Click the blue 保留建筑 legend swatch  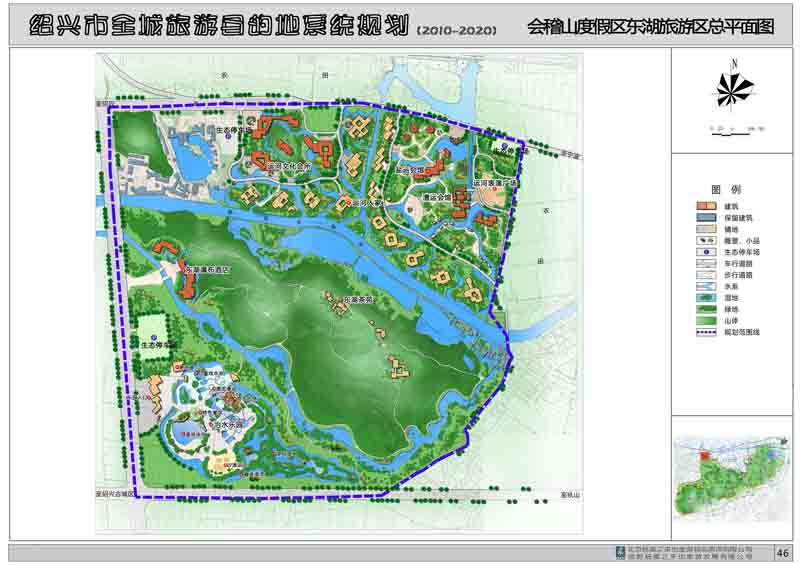pos(704,217)
